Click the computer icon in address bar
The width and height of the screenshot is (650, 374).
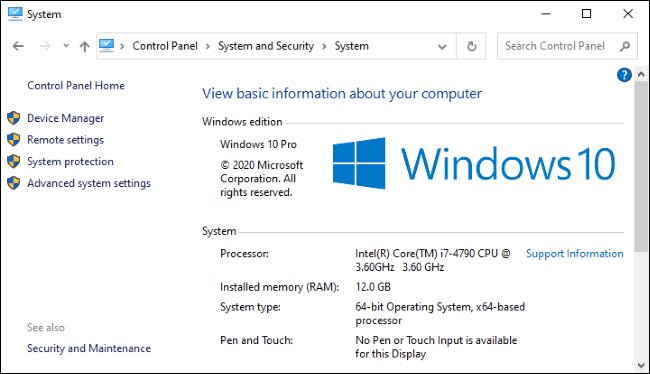tap(107, 46)
